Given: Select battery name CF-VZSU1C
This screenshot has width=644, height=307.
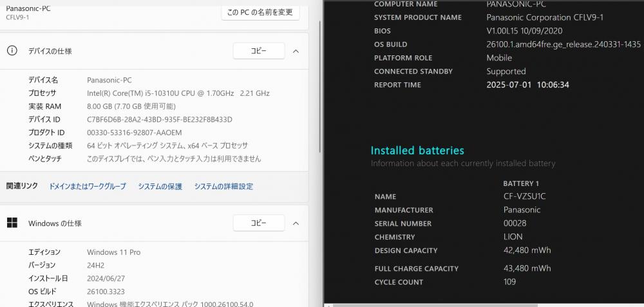Looking at the screenshot, I should 524,196.
